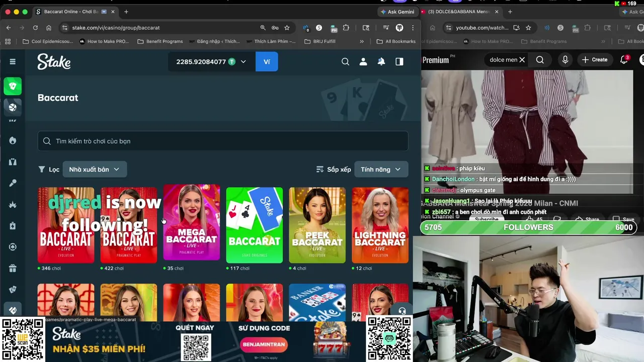The width and height of the screenshot is (644, 362).
Task: Open tab search icon in Stake toolbar
Action: [x=366, y=28]
